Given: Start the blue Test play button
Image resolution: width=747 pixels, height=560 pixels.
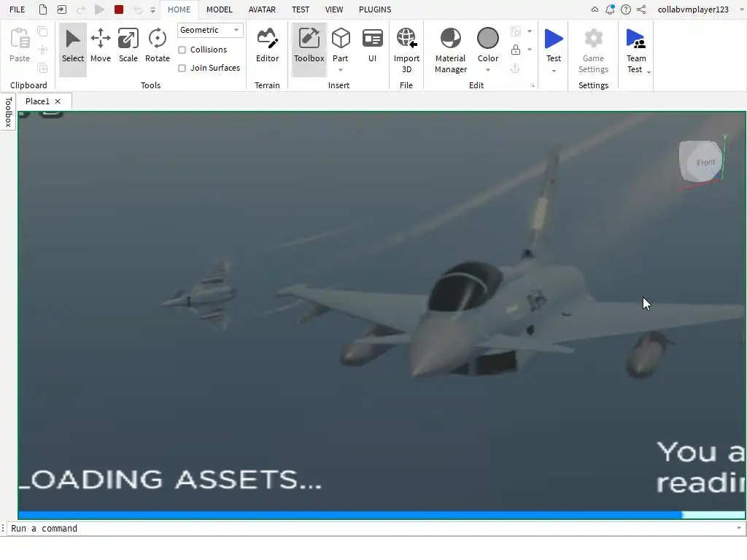Looking at the screenshot, I should pos(554,39).
